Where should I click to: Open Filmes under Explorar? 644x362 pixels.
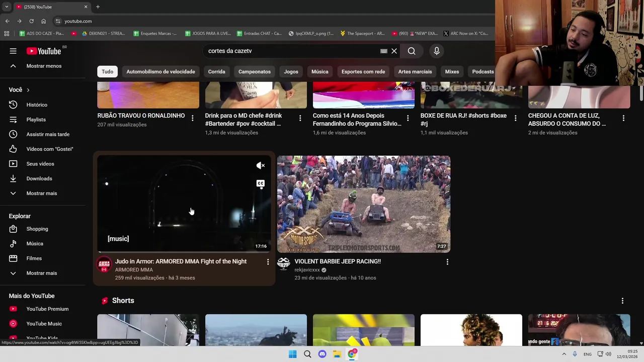34,258
